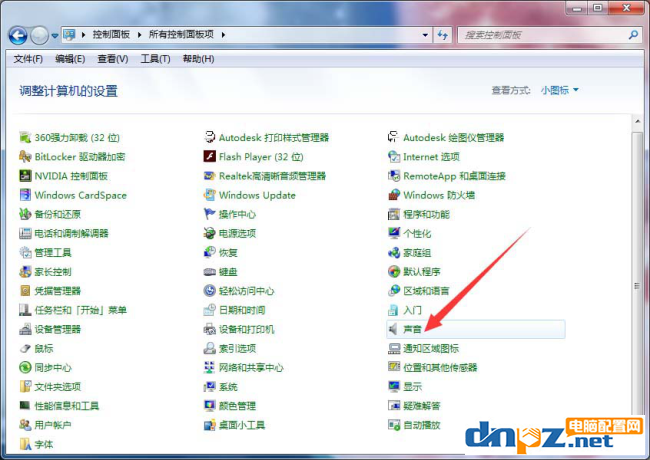The width and height of the screenshot is (650, 460).
Task: Click the search magnifier icon
Action: [633, 35]
